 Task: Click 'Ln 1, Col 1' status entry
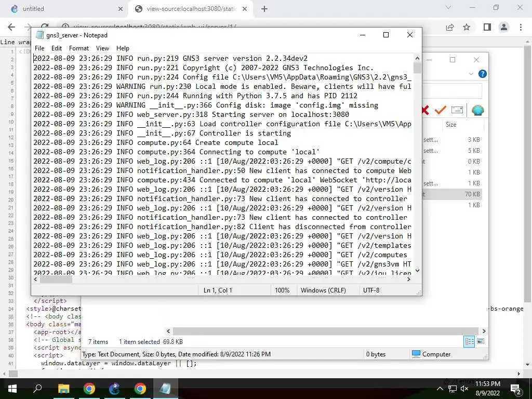pyautogui.click(x=218, y=290)
